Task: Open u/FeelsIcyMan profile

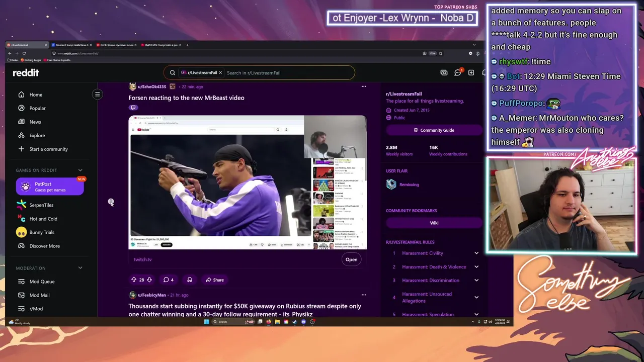Action: pos(152,295)
